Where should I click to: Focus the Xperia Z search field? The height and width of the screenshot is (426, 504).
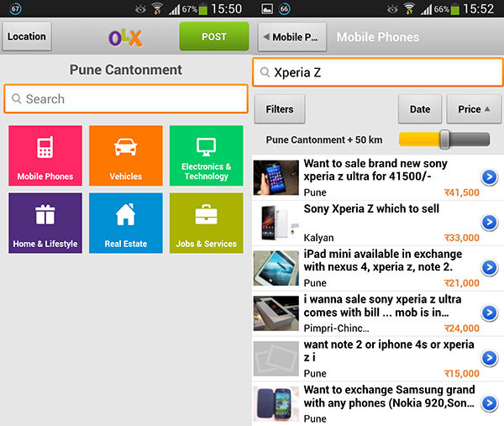(378, 72)
